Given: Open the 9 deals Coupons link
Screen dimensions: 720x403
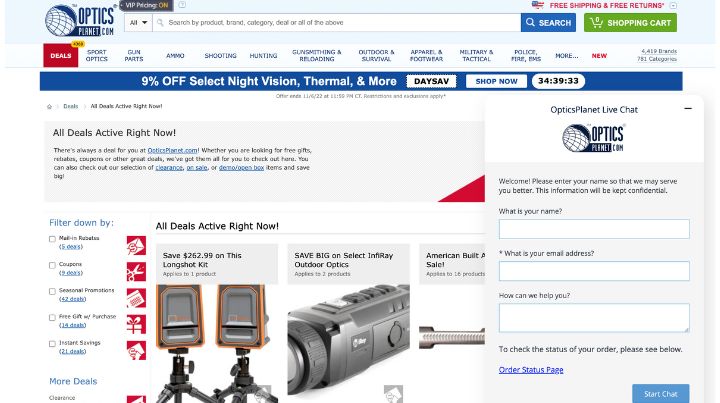Looking at the screenshot, I should click(x=71, y=273).
